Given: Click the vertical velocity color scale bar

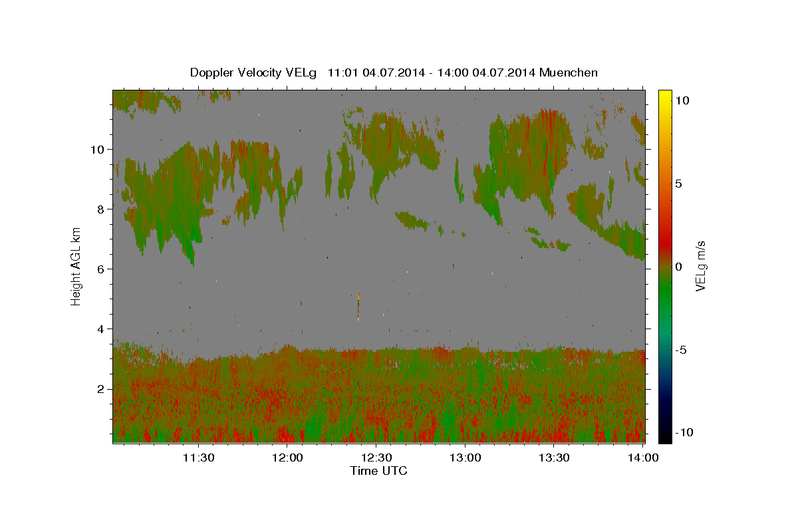Looking at the screenshot, I should point(664,266).
